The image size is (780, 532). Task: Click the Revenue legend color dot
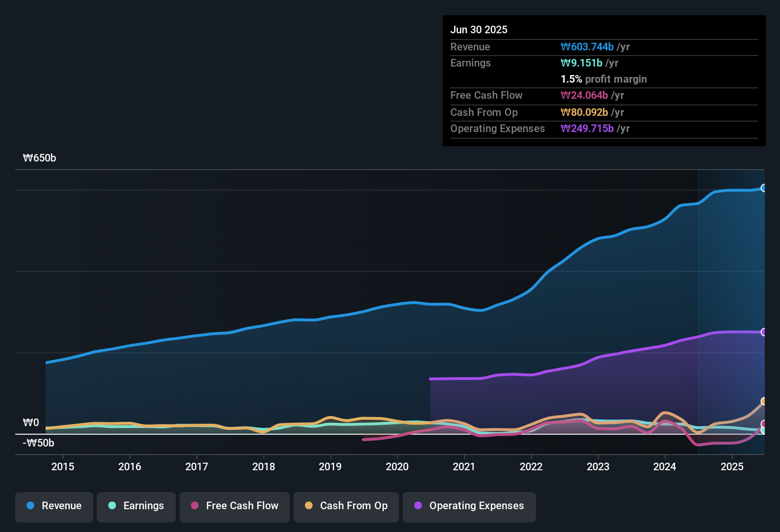(30, 506)
